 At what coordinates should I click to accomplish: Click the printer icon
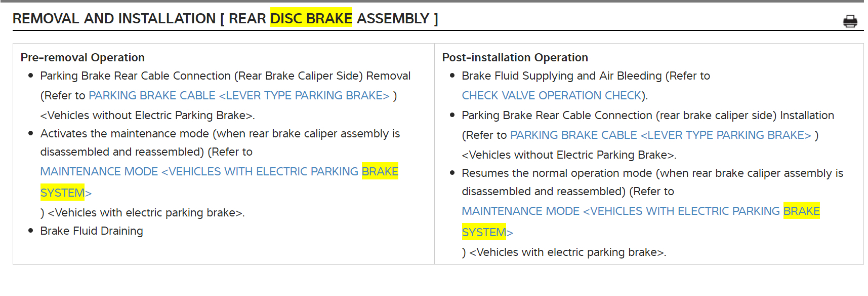pyautogui.click(x=850, y=21)
